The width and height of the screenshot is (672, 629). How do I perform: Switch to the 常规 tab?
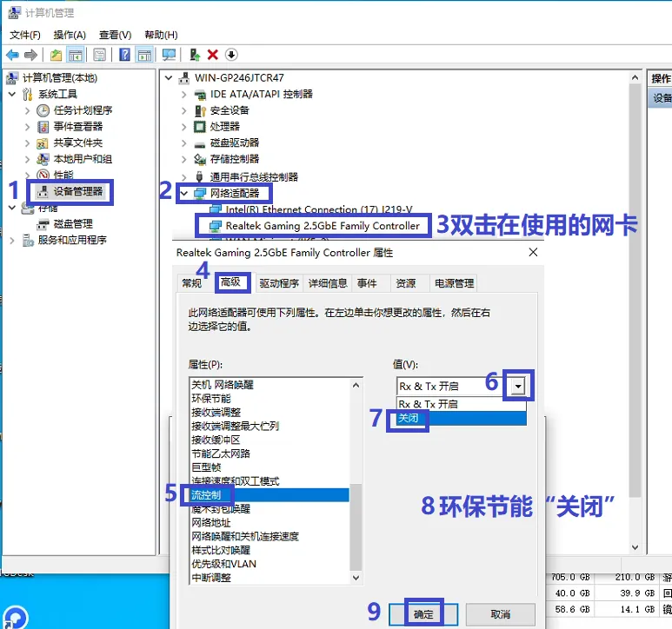(x=191, y=283)
